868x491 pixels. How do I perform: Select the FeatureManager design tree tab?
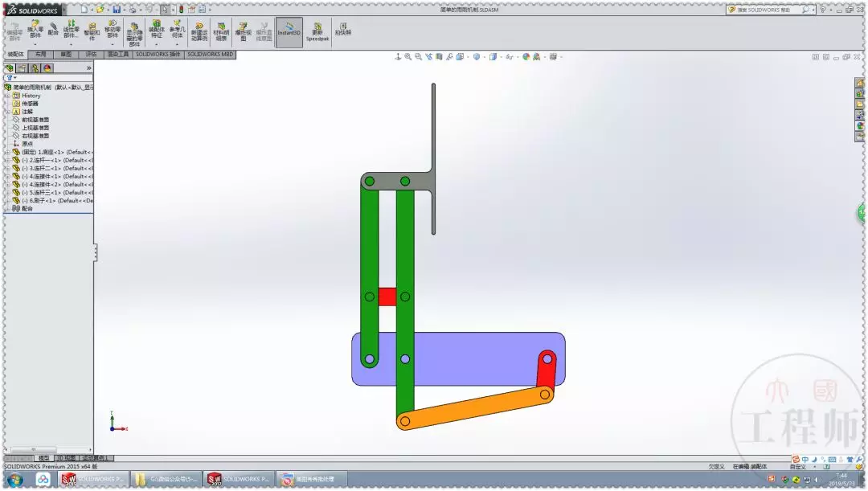coord(10,68)
